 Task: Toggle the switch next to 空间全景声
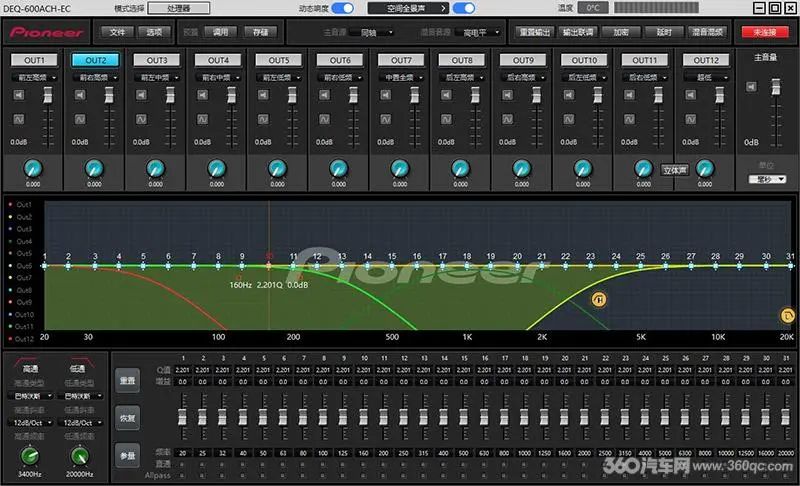coord(464,8)
